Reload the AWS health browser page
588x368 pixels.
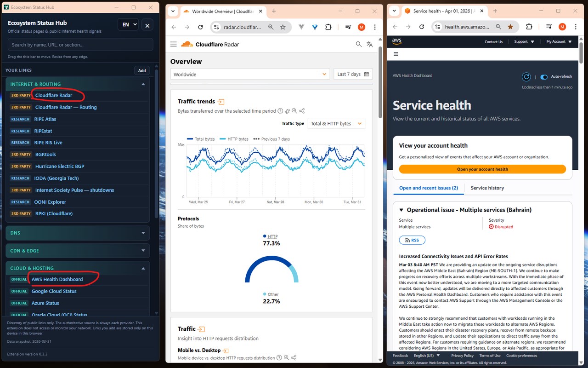(x=422, y=27)
